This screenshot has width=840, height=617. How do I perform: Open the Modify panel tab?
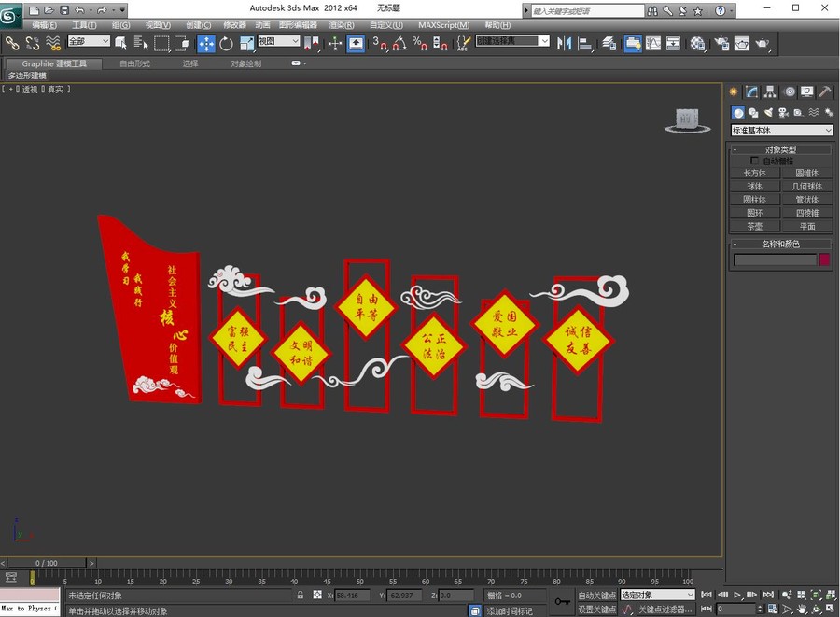click(x=751, y=92)
